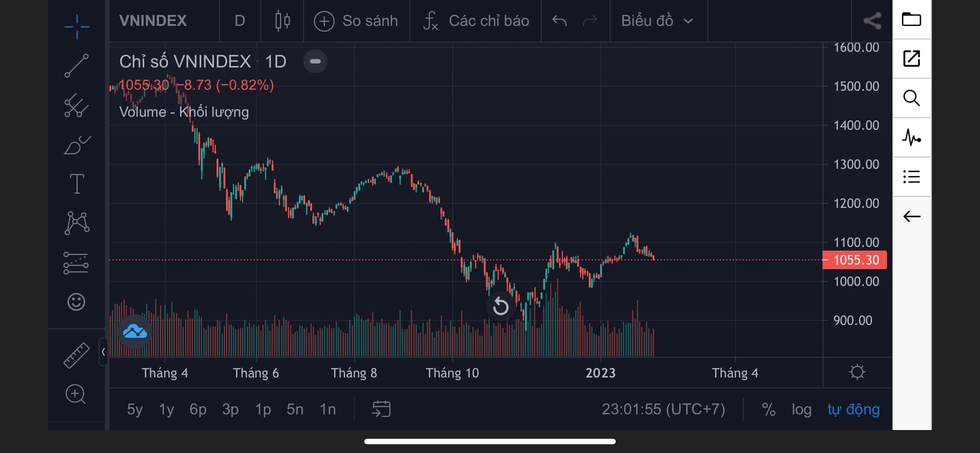Select the trend line drawing tool
Screen dimensions: 980x453
77,66
